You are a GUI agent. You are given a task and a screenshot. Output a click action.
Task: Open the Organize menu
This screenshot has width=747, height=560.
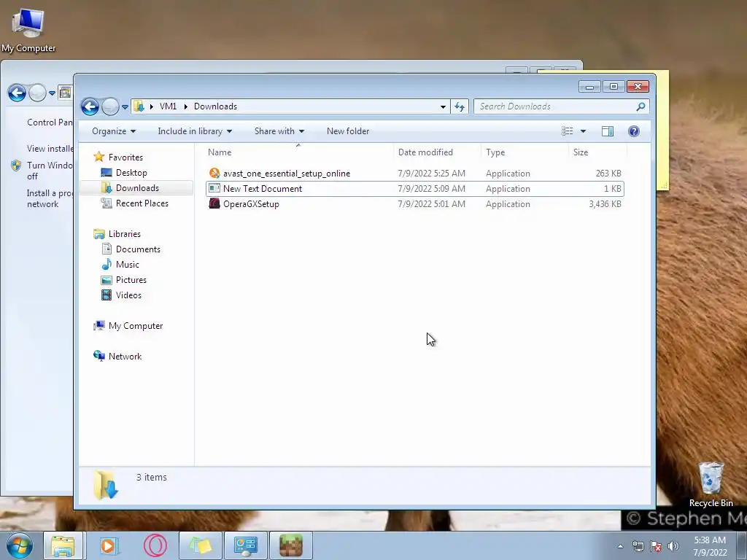[114, 131]
